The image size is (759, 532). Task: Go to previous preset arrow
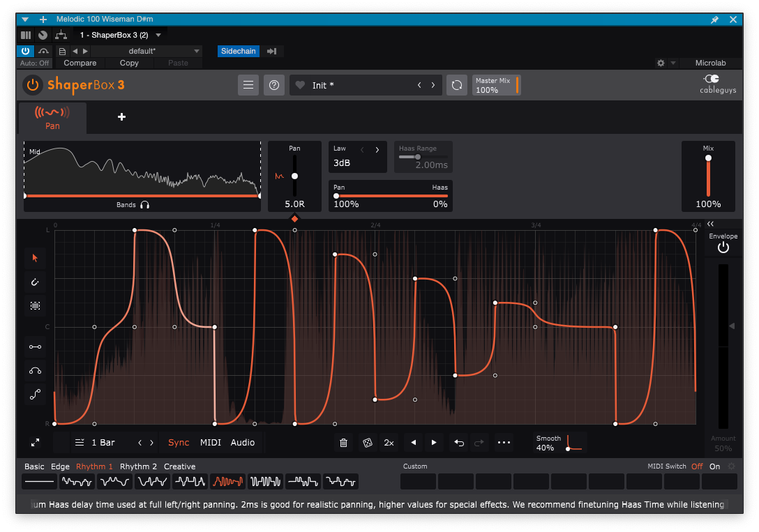(419, 85)
